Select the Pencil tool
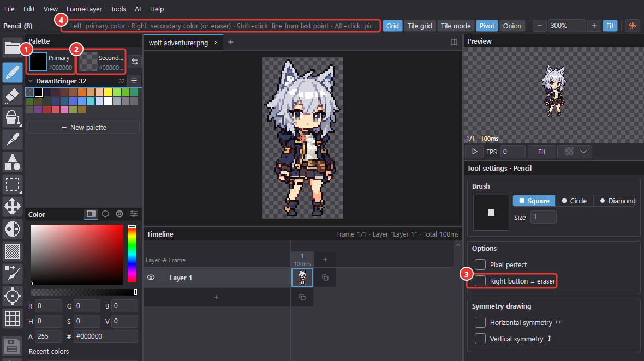 click(13, 73)
